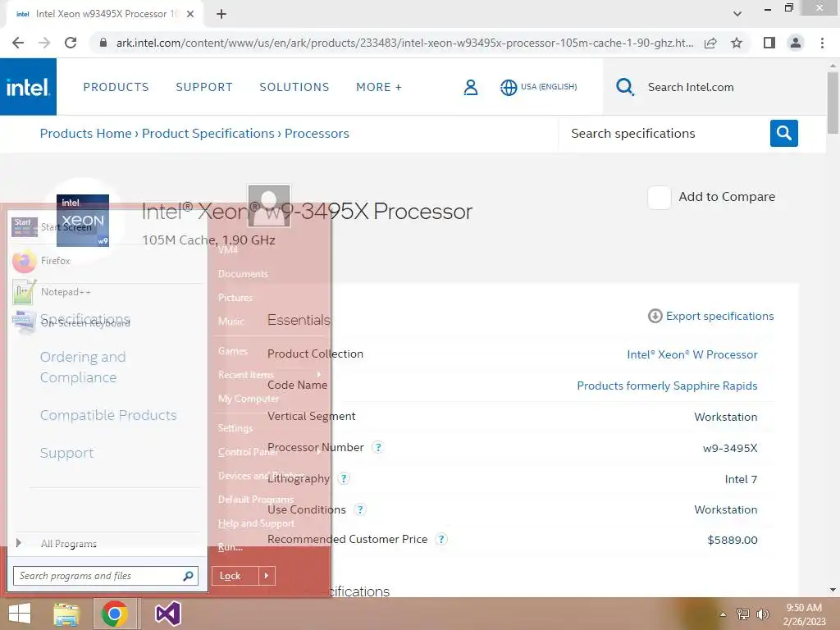Expand the Recent Items submenu

269,375
